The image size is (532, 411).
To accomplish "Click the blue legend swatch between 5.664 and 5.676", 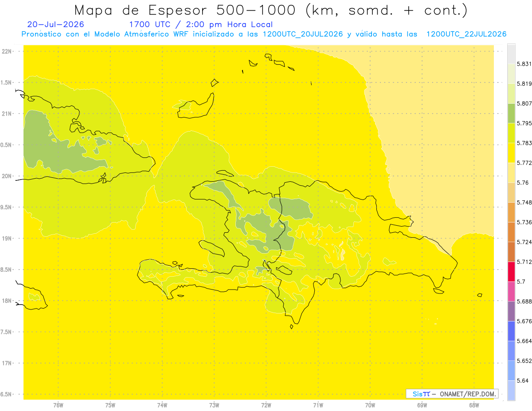I will pos(511,331).
